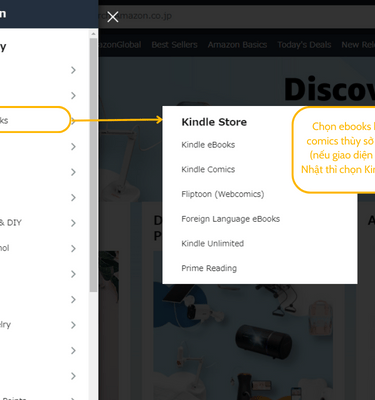Click the scrollbar up arrow in side menu
Image resolution: width=375 pixels, height=400 pixels.
coord(93,34)
